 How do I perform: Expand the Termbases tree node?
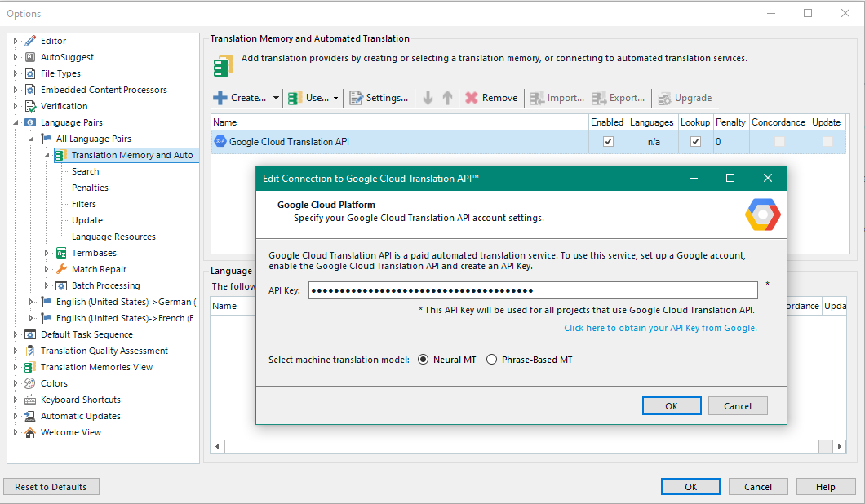coord(47,253)
